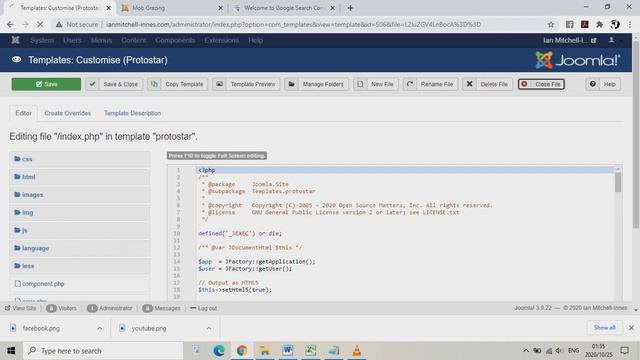Click Visitors count in status bar
This screenshot has width=640, height=360.
61,308
